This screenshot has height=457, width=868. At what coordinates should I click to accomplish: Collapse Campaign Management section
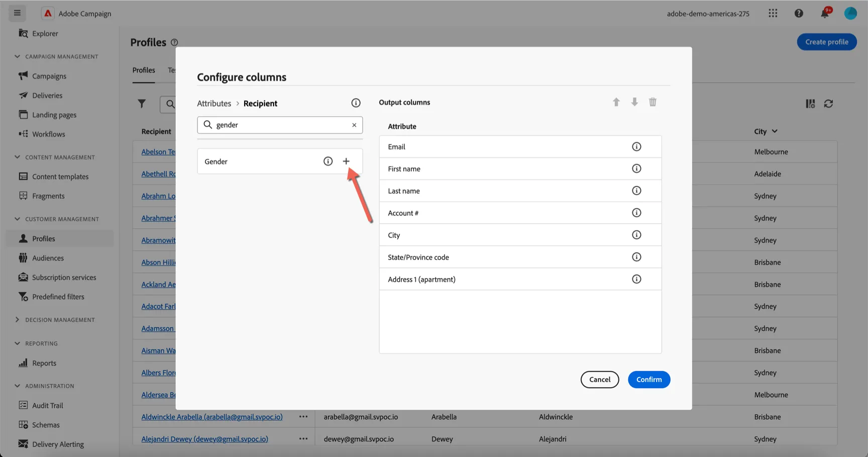click(x=17, y=56)
